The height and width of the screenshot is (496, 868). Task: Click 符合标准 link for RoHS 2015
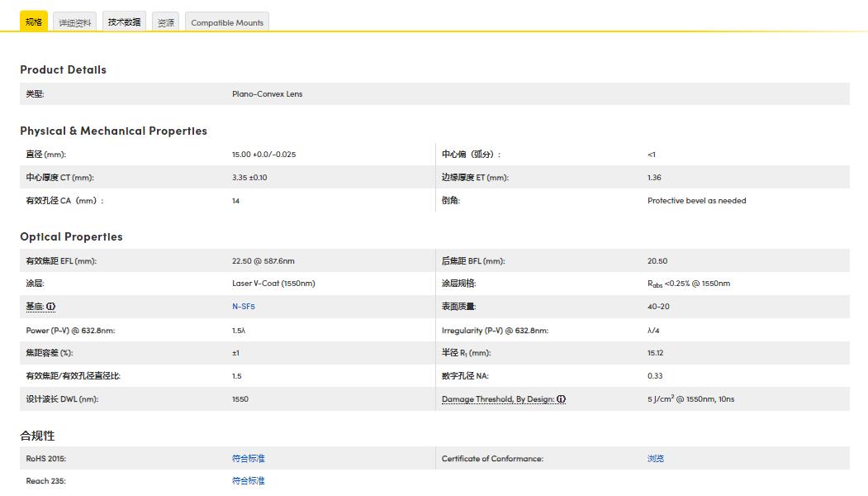(248, 458)
